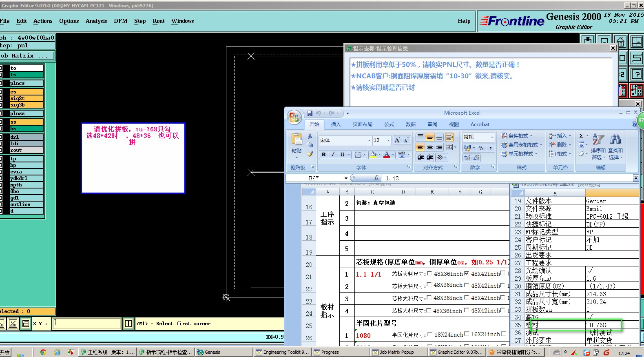644x357 pixels.
Task: Click Excel formula bar showing 1.43
Action: [x=508, y=178]
